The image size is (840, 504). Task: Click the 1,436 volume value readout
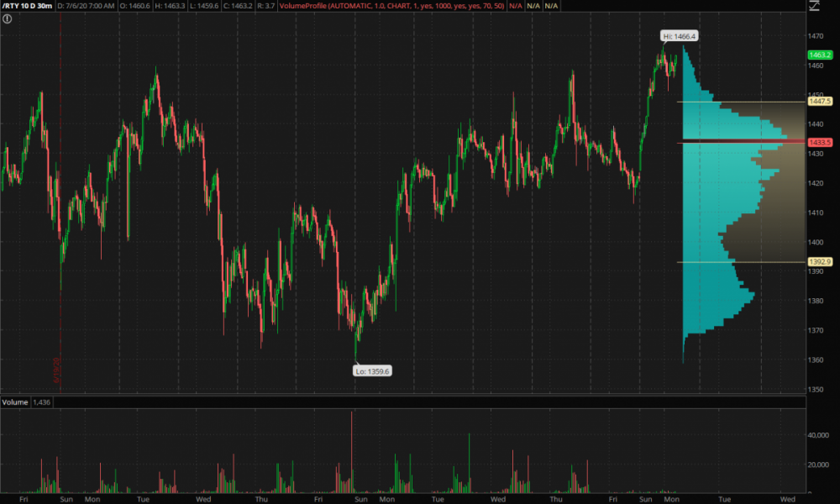(x=42, y=403)
